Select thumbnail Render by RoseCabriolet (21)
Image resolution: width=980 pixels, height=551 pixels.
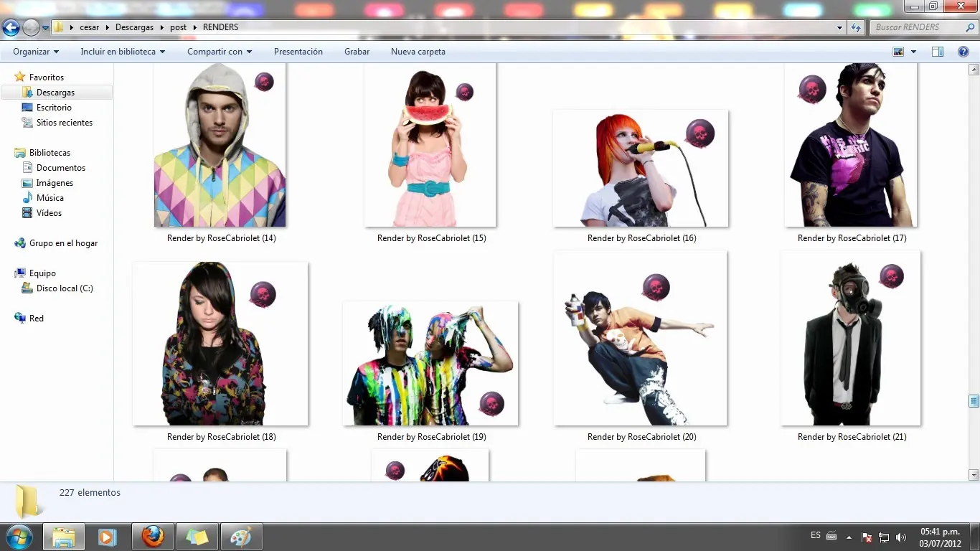click(851, 338)
